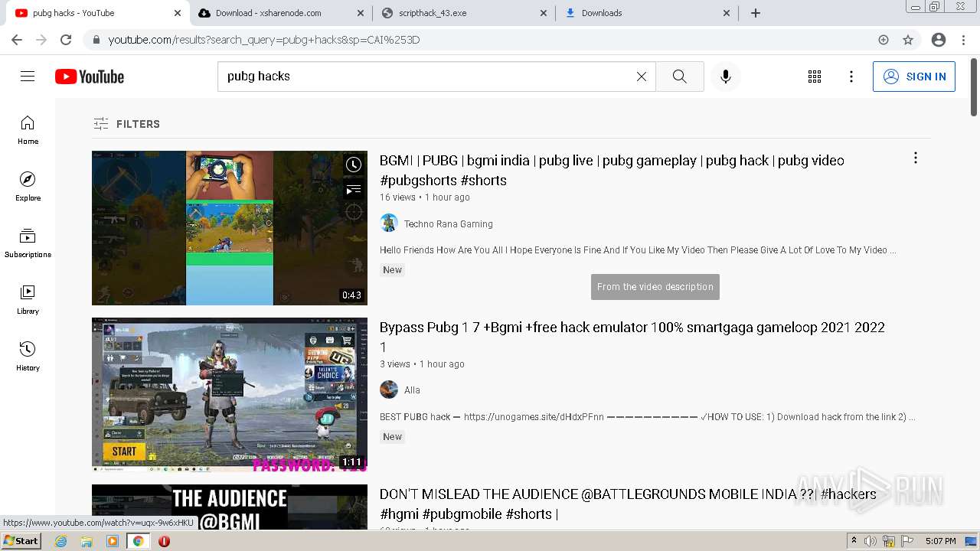
Task: Start voice search with the microphone icon
Action: (726, 77)
